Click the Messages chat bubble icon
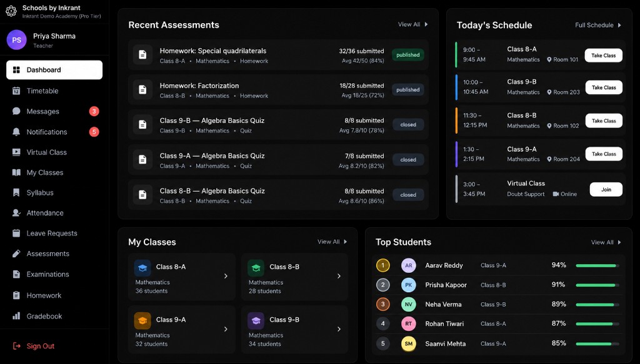The height and width of the screenshot is (364, 640). tap(16, 111)
